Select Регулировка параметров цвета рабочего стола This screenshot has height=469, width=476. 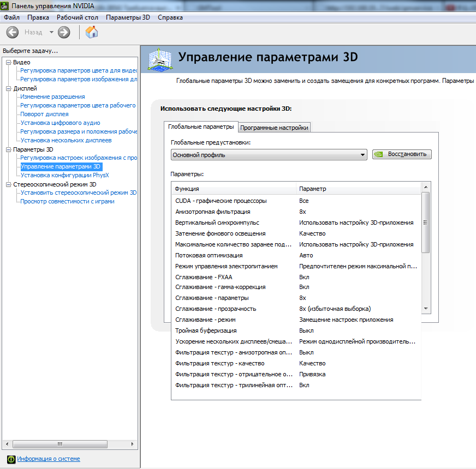(78, 106)
